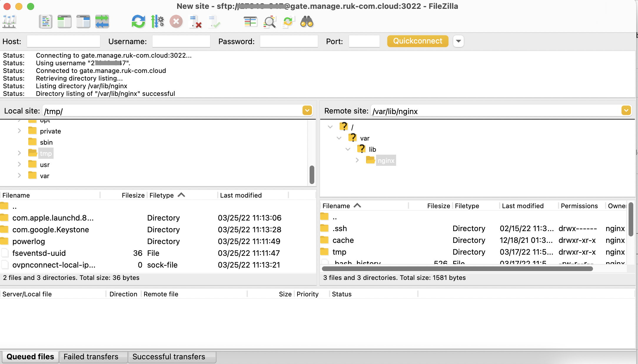The width and height of the screenshot is (638, 364).
Task: Click the Quickconnect button
Action: click(418, 41)
